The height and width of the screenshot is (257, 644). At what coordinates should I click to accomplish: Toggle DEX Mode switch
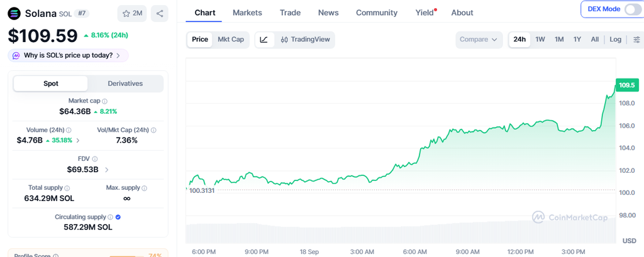click(631, 9)
